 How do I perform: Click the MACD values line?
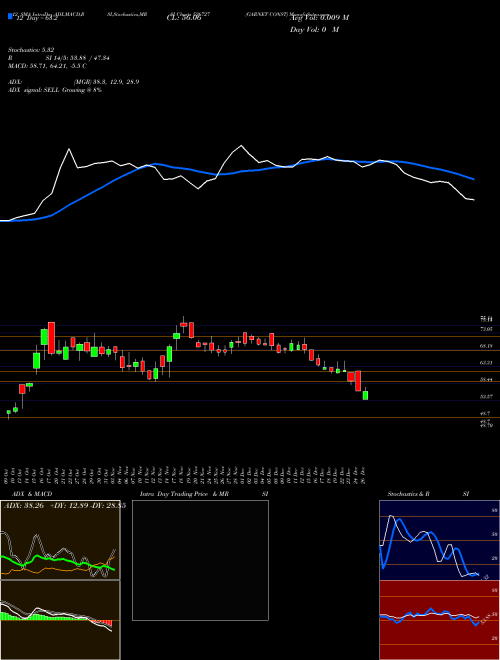(48, 66)
